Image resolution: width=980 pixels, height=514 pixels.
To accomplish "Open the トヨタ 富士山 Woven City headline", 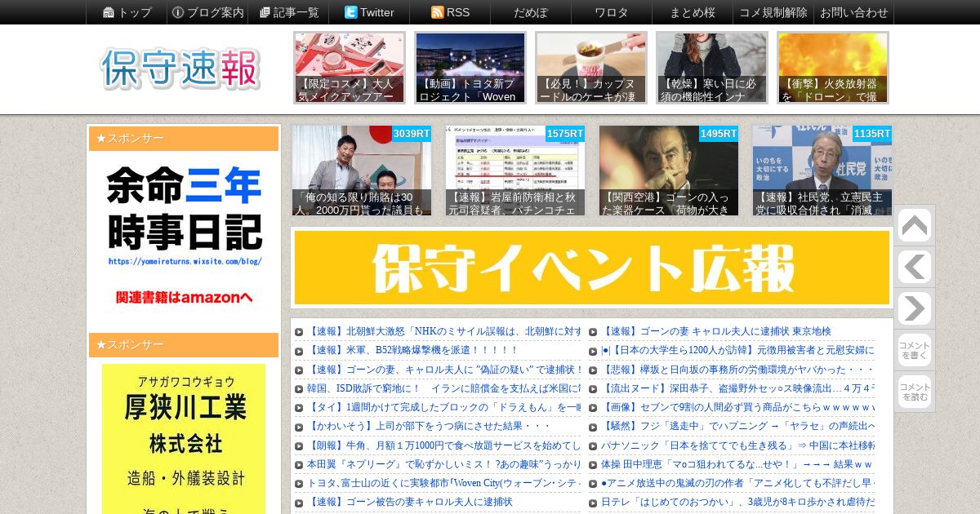I will tap(443, 483).
